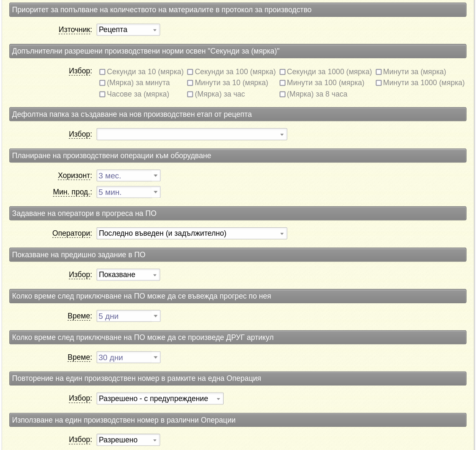The image size is (476, 450).
Task: Select 'Минути за 100 (мярка)' checkbox
Action: click(282, 83)
